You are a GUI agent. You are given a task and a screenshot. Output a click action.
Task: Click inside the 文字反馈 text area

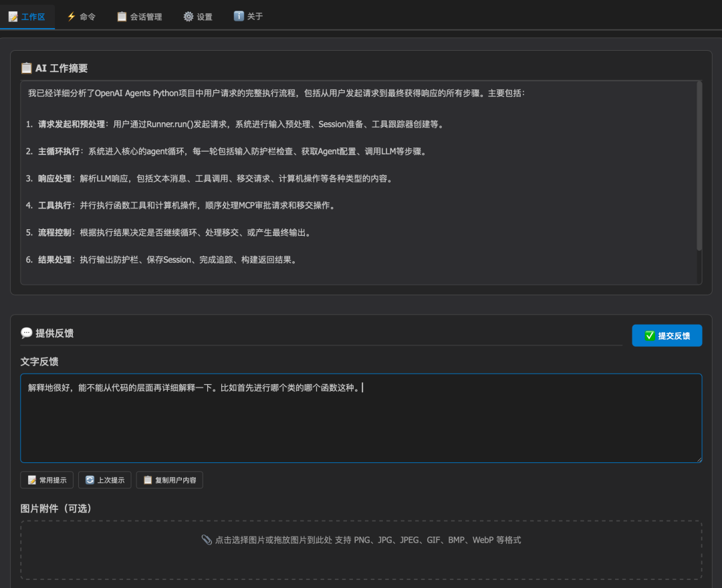point(361,418)
